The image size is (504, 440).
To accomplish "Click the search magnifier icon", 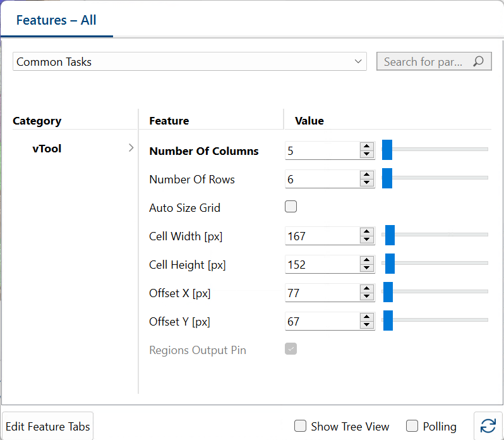I will pos(479,61).
